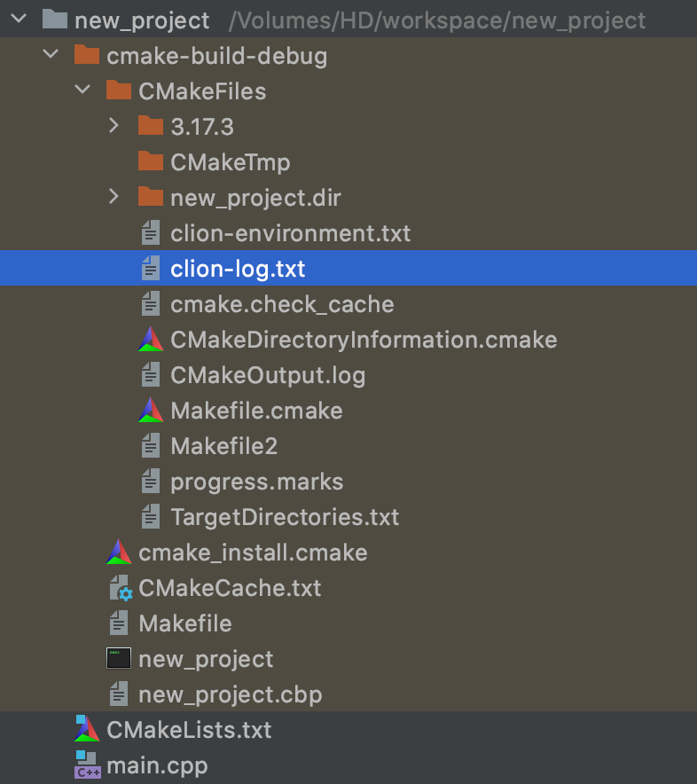Click the CMake icon next to cmake_install.cmake
The image size is (697, 784).
(119, 553)
